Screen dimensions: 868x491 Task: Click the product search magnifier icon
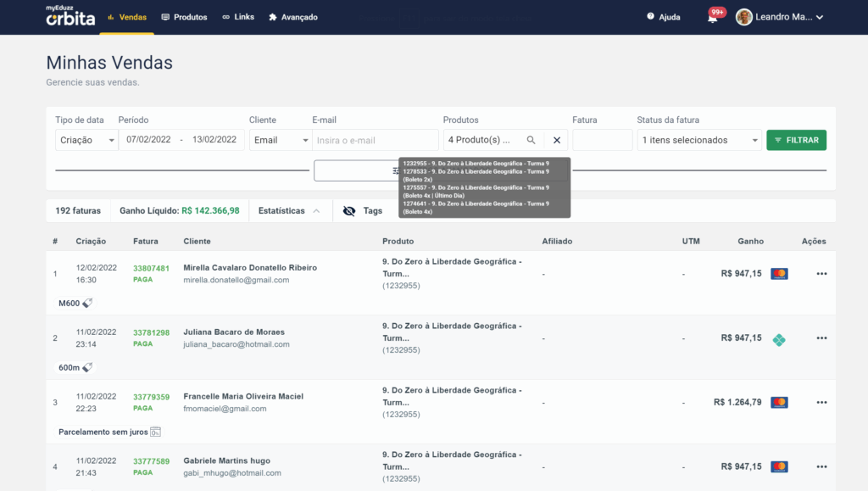[531, 140]
